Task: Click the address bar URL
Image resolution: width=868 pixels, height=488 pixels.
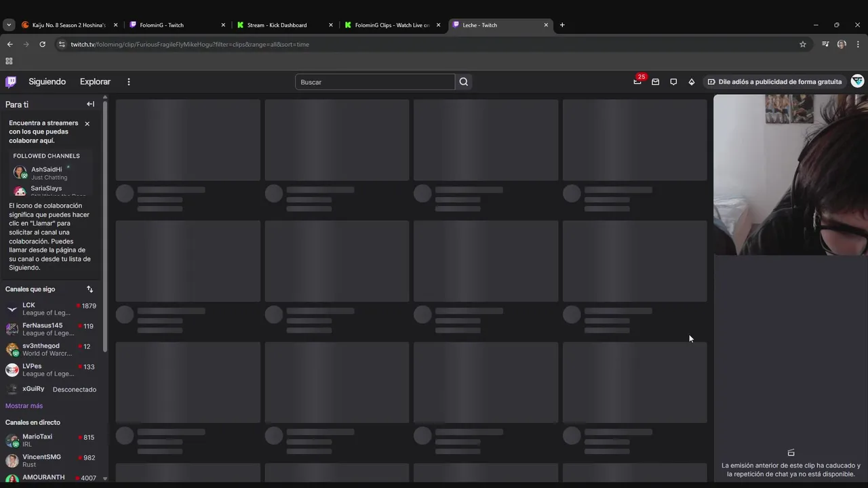Action: click(x=190, y=44)
